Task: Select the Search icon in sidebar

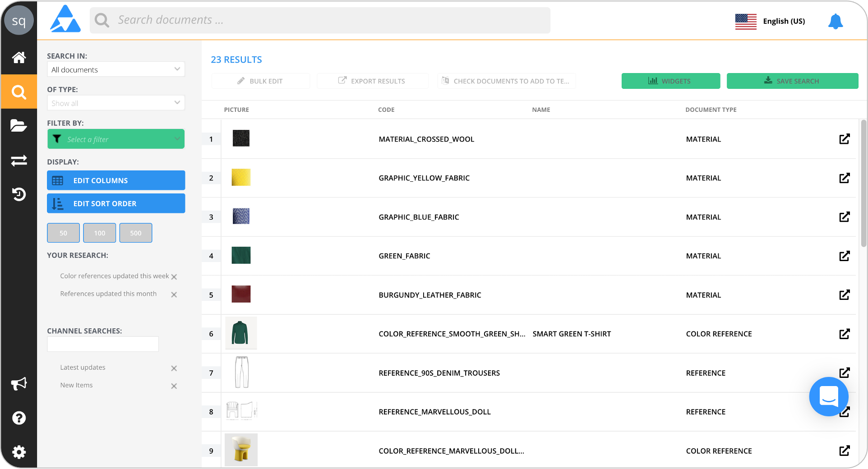Action: pos(18,92)
